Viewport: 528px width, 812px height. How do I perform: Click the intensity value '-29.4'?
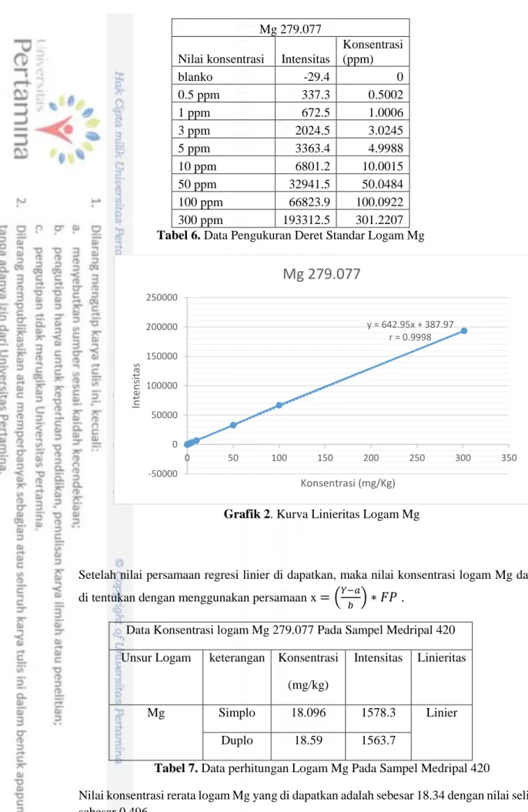point(316,77)
